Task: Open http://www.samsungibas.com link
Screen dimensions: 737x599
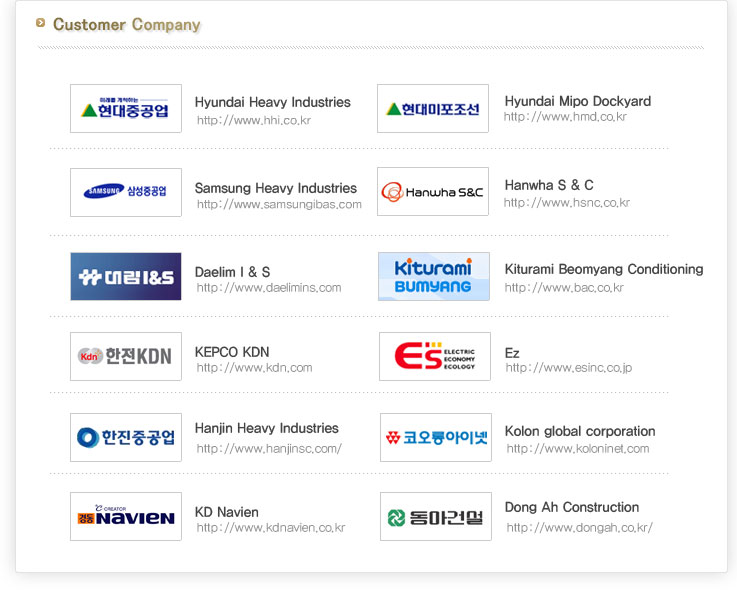Action: click(x=279, y=205)
